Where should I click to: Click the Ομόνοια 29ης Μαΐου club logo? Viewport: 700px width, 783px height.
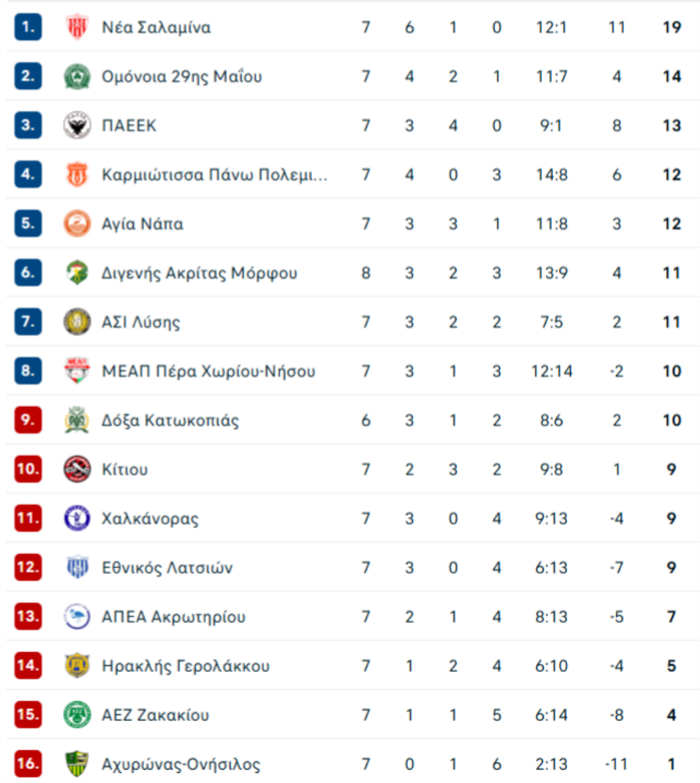pyautogui.click(x=77, y=77)
